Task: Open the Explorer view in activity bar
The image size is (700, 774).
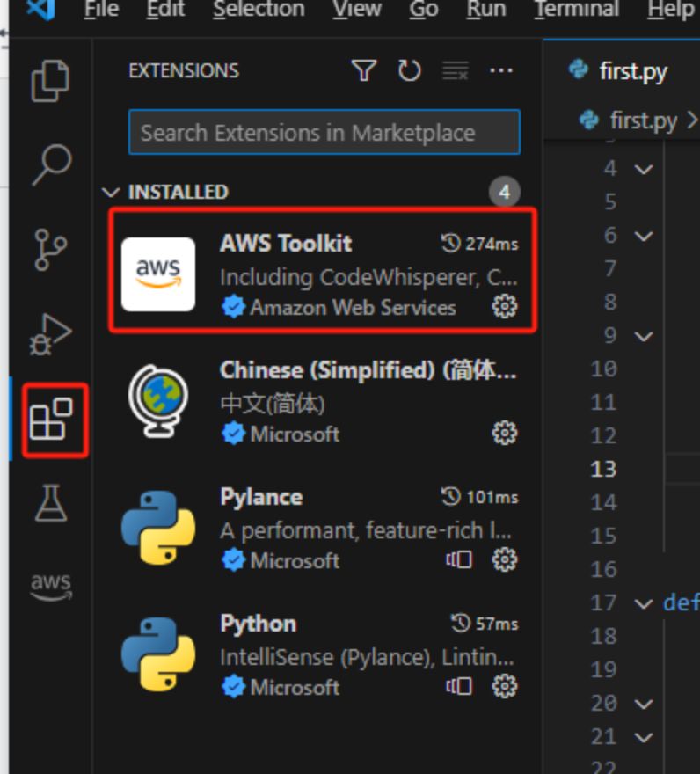Action: pyautogui.click(x=50, y=80)
